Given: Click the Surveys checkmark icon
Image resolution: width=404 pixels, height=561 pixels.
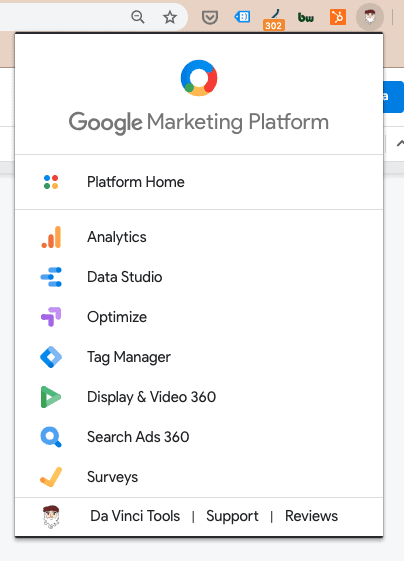Looking at the screenshot, I should pyautogui.click(x=51, y=477).
